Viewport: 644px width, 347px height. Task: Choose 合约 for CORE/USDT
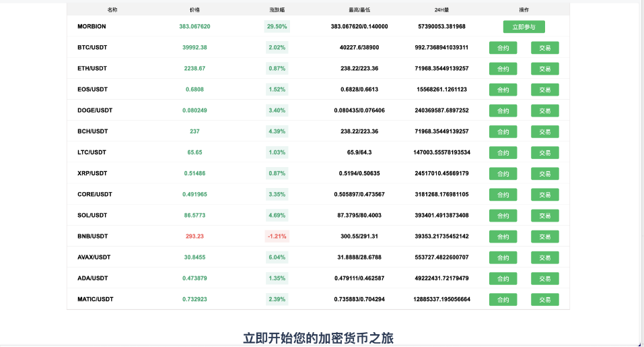503,195
